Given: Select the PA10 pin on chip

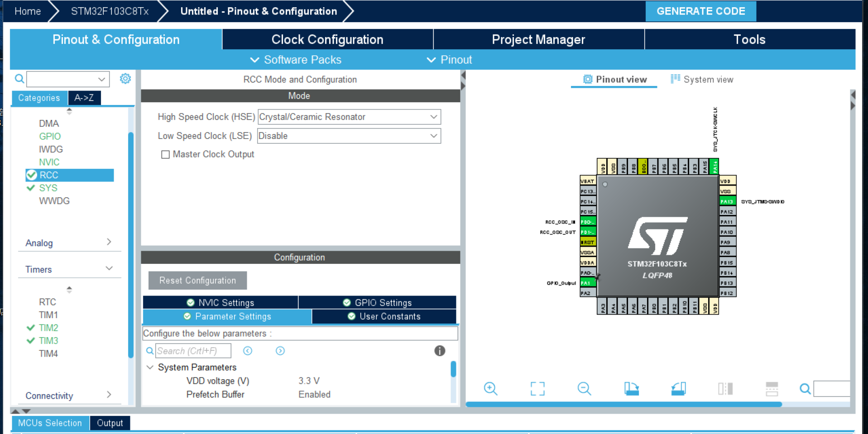Looking at the screenshot, I should coord(727,232).
